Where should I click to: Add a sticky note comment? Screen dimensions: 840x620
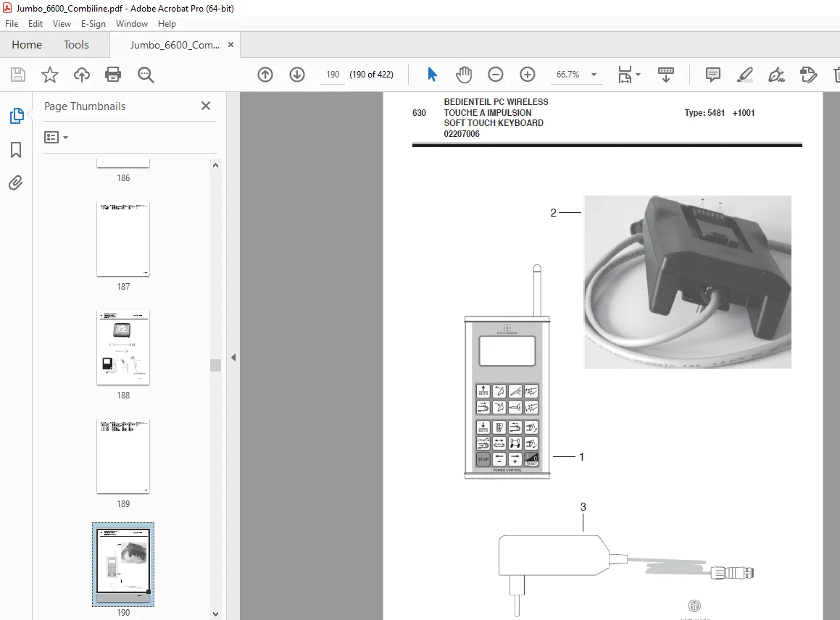[x=713, y=75]
